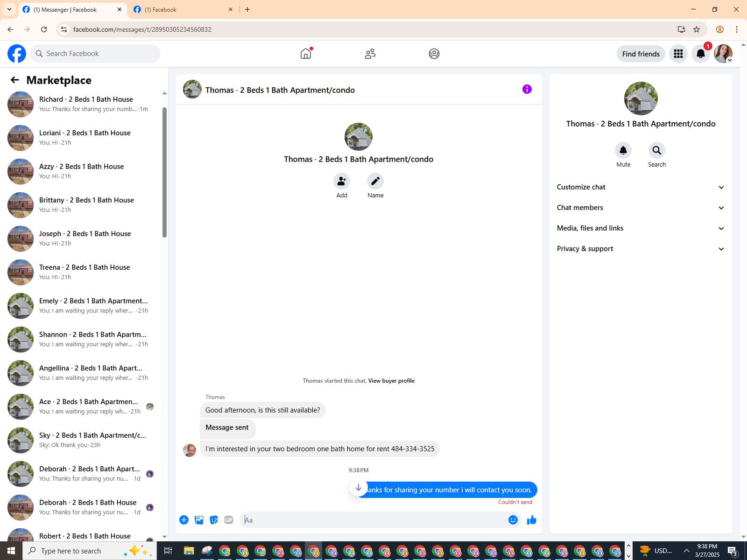Click Thomas sender avatar beside message

pos(190,450)
